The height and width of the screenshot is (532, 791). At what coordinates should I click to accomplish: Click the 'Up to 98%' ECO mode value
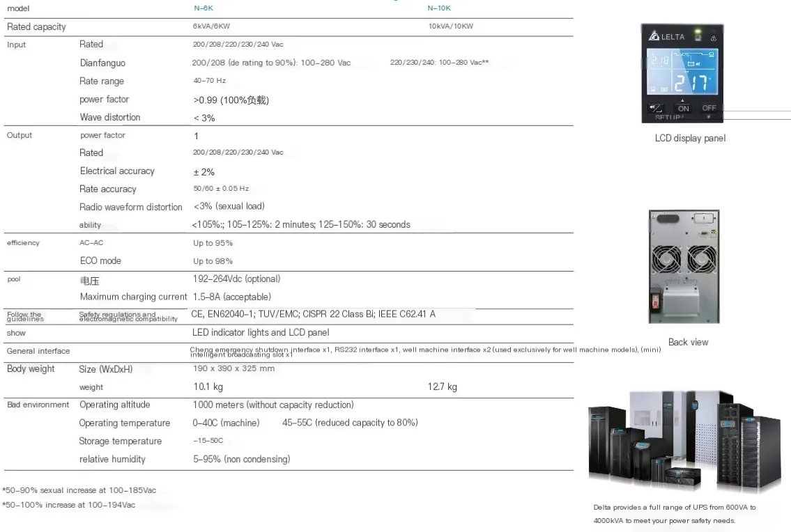pos(213,261)
